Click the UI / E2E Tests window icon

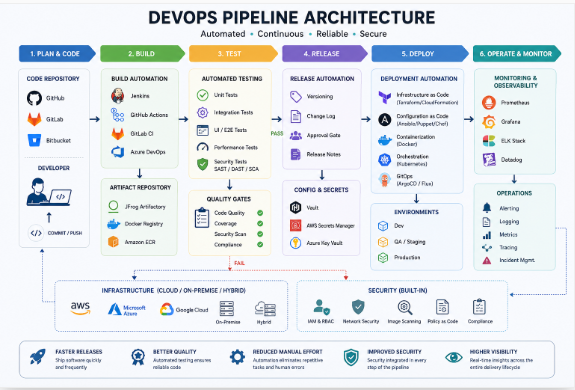tap(202, 130)
